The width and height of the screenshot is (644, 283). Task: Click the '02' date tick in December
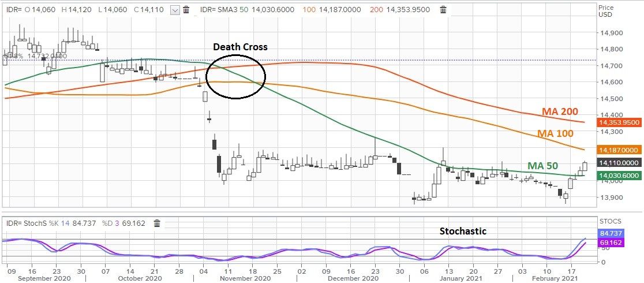[x=302, y=271]
